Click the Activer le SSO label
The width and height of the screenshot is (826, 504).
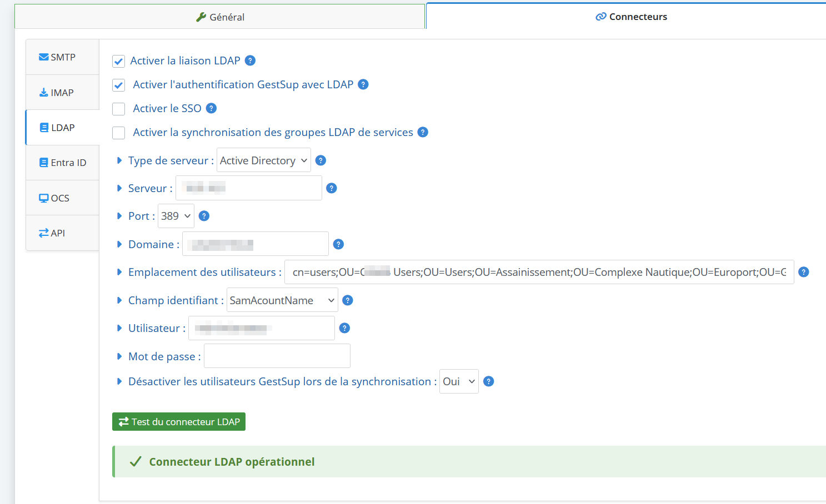(167, 108)
